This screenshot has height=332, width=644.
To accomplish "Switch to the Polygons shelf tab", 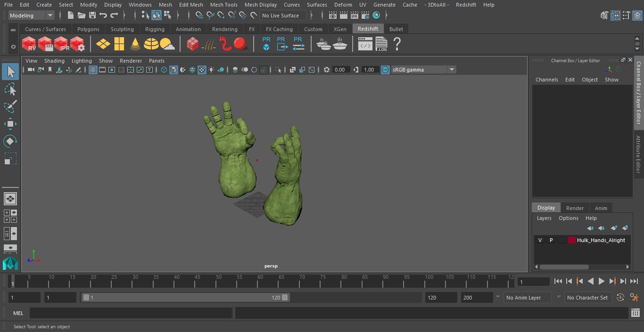I will point(88,29).
